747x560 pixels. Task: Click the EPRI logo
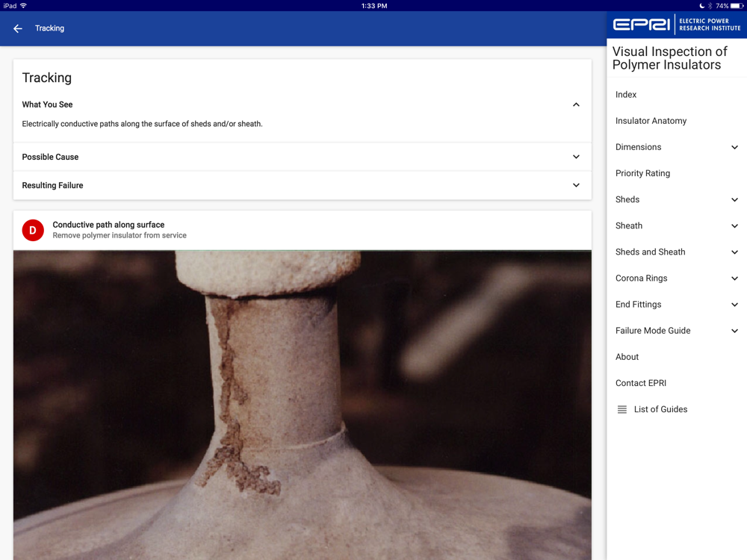pos(676,25)
